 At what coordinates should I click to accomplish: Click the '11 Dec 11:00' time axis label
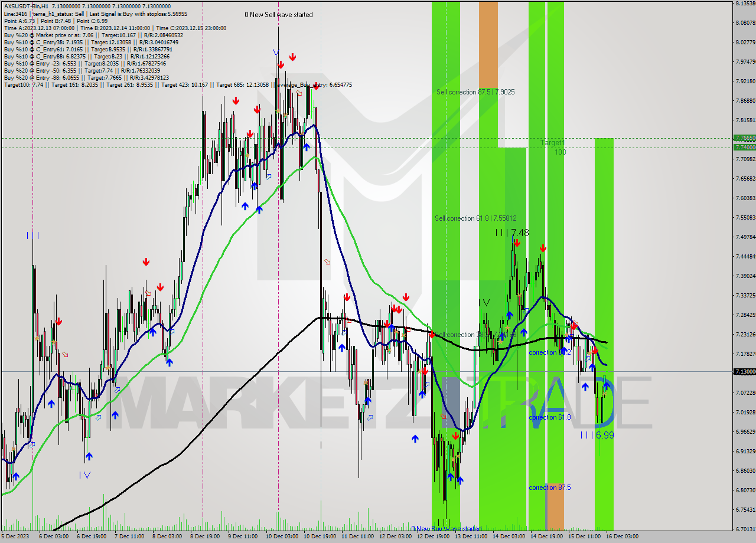tap(357, 537)
